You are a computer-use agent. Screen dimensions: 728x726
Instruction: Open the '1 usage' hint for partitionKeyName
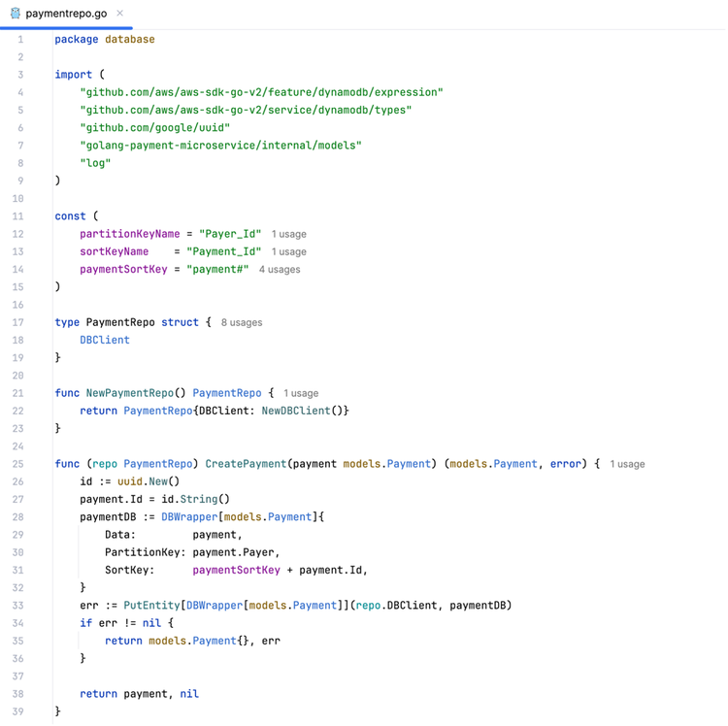coord(289,234)
